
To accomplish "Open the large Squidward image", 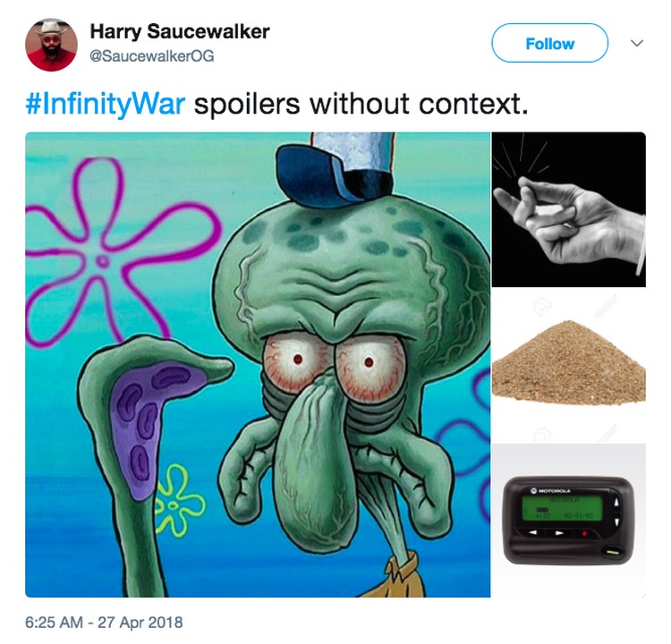I will tap(258, 365).
